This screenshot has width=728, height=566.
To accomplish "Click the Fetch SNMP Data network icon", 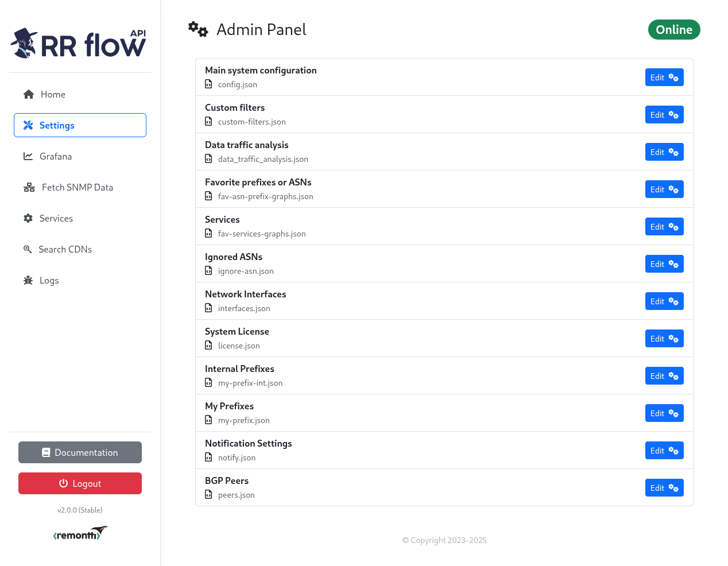I will tap(29, 187).
